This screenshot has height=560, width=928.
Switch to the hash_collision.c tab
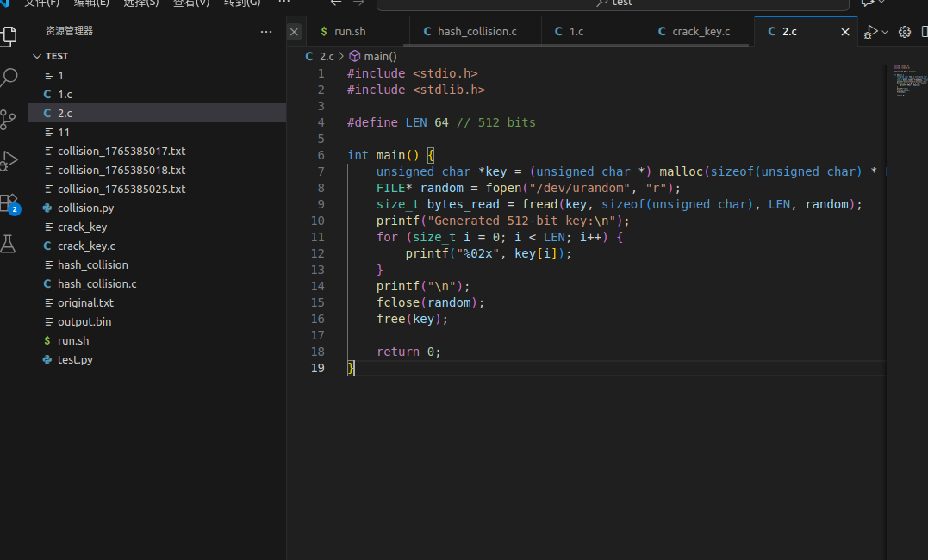(x=476, y=31)
